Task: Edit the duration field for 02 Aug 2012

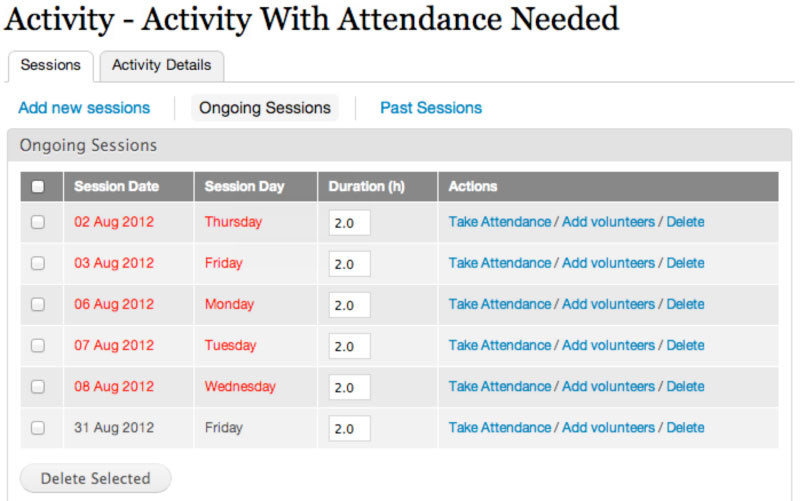Action: [349, 223]
